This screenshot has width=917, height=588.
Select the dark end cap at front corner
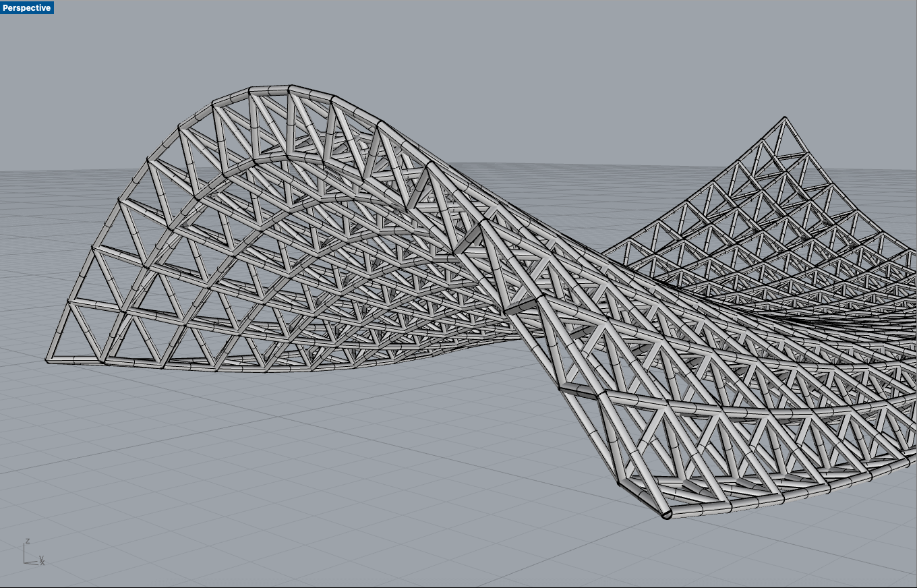pyautogui.click(x=666, y=515)
